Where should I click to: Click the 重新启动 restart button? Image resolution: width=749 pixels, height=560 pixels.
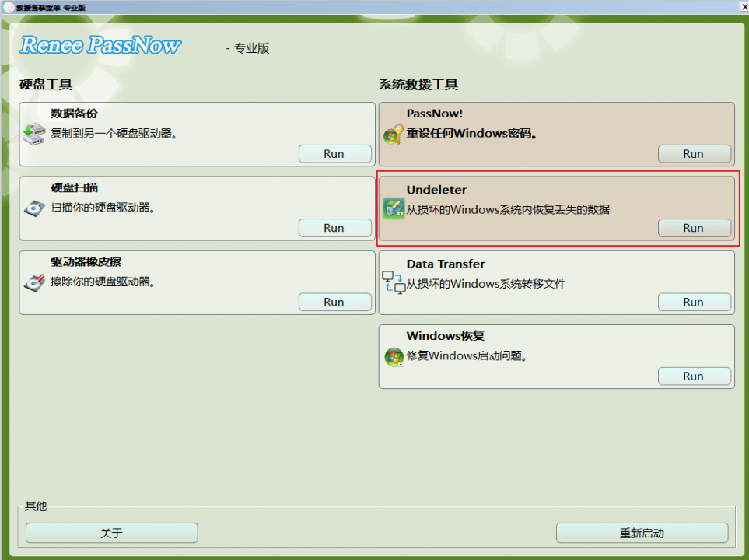tap(642, 533)
